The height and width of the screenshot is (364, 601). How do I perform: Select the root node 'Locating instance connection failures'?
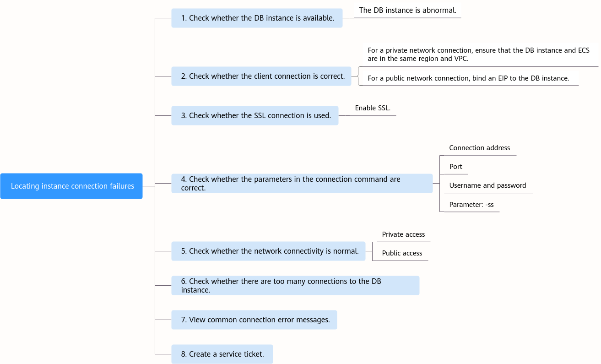71,186
